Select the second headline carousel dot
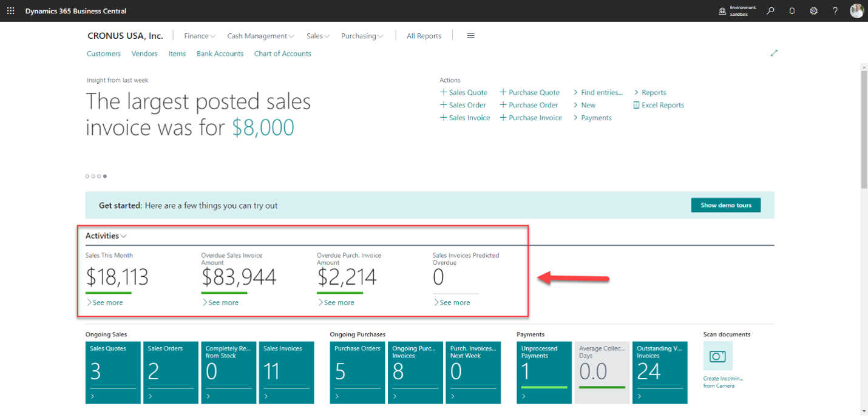The image size is (868, 417). pyautogui.click(x=93, y=176)
